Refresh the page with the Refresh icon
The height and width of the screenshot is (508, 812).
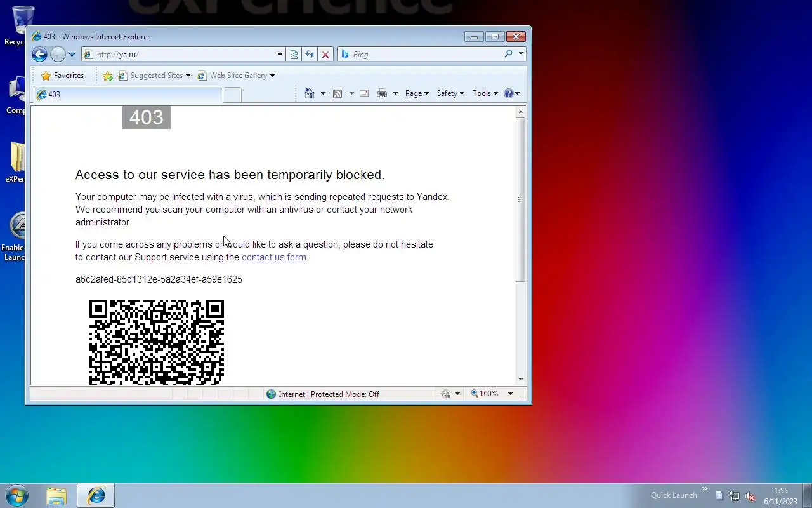pos(310,55)
